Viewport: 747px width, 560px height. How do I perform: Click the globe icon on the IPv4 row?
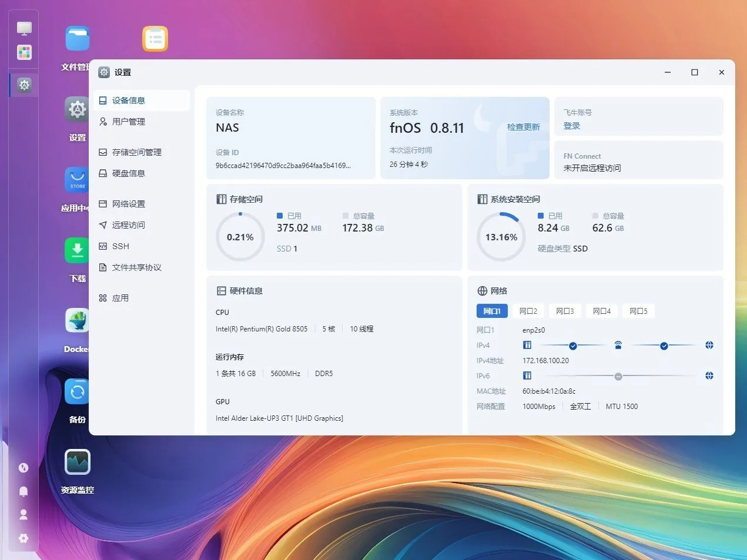click(x=709, y=345)
